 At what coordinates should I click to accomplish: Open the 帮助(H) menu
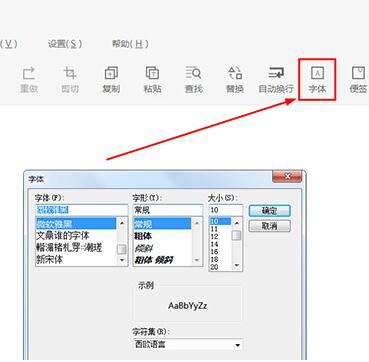[x=130, y=44]
